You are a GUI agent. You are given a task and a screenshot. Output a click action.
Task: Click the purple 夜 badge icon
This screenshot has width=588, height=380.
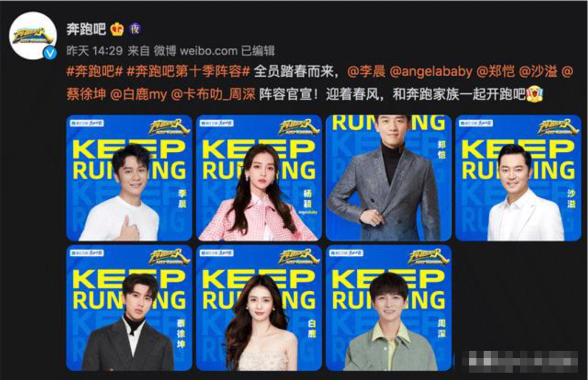[x=135, y=28]
